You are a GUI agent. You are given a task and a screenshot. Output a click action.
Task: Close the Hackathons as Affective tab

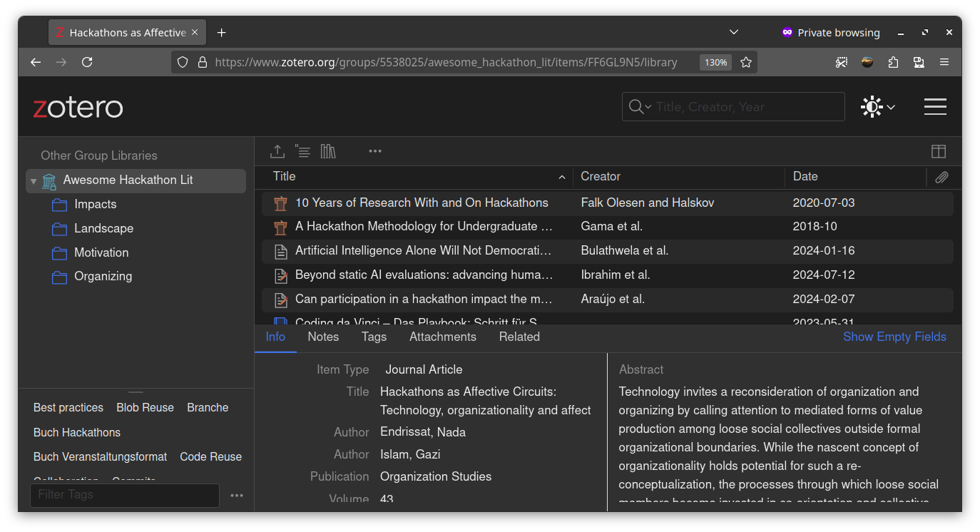coord(195,32)
